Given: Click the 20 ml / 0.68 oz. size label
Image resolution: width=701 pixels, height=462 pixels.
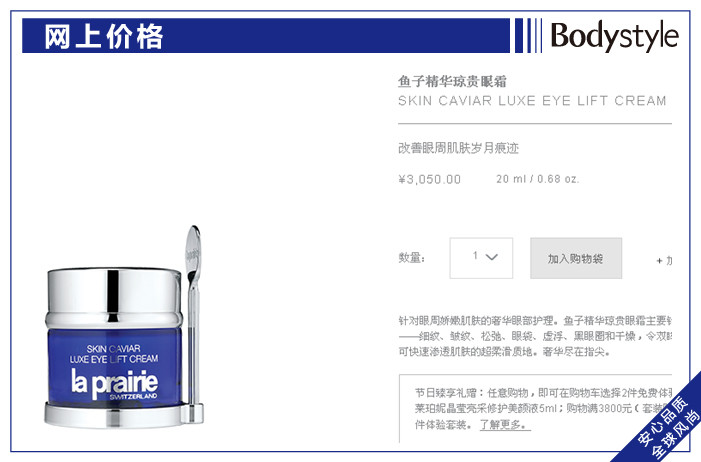Looking at the screenshot, I should click(x=537, y=179).
